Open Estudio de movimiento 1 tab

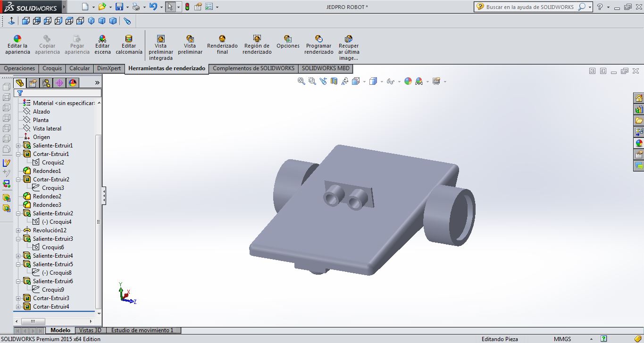[144, 330]
